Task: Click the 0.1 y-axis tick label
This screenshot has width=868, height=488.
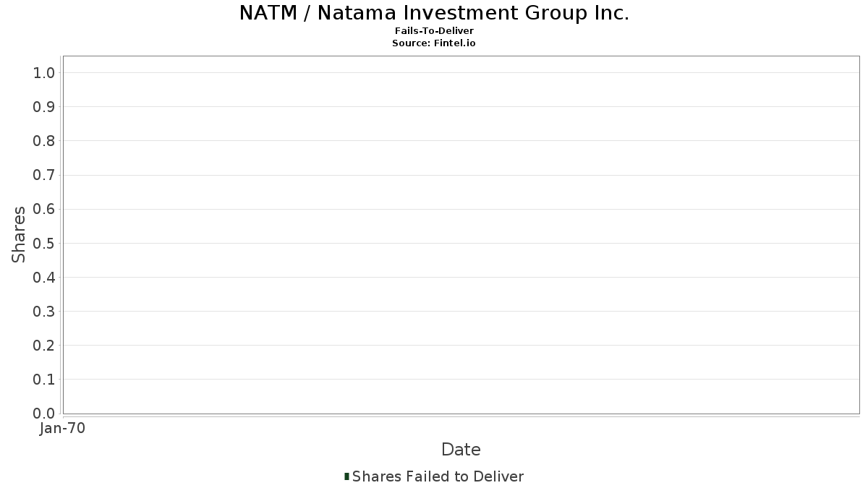Action: click(44, 380)
